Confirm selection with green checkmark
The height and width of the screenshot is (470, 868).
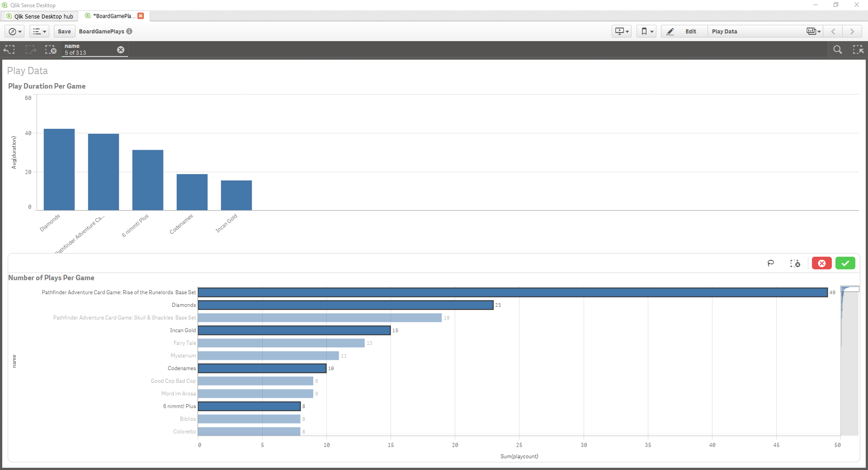click(x=845, y=263)
